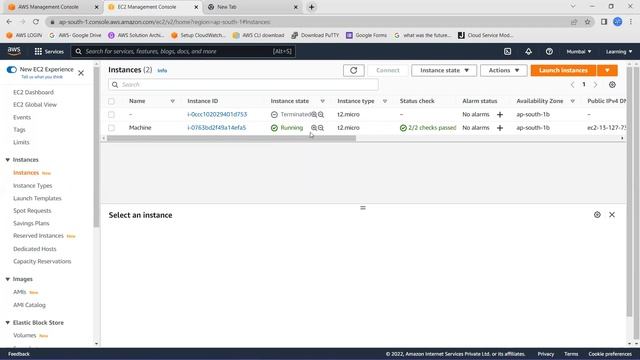The height and width of the screenshot is (360, 640).
Task: Click the Connect button
Action: coord(387,70)
